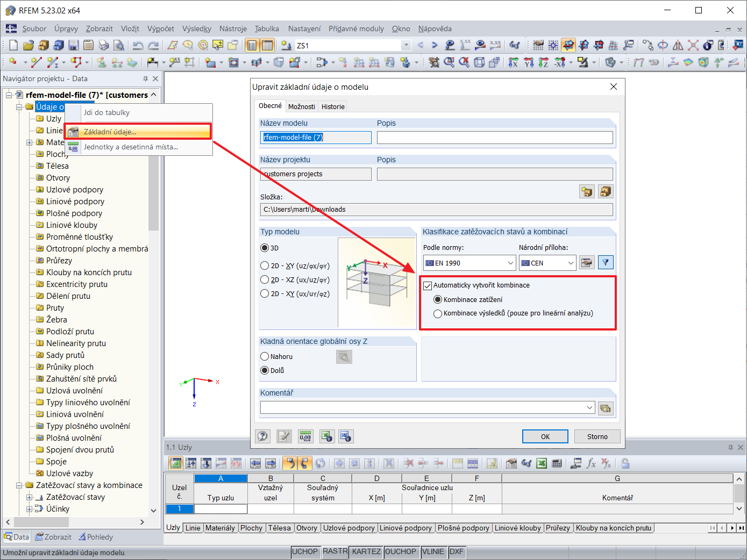
Task: Select 2D - XZ (ux/uz/φy) model type
Action: pos(265,280)
